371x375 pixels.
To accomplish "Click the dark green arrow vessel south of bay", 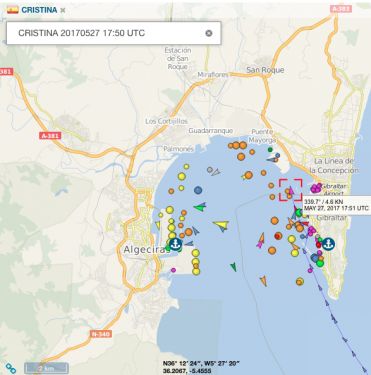I will (234, 267).
